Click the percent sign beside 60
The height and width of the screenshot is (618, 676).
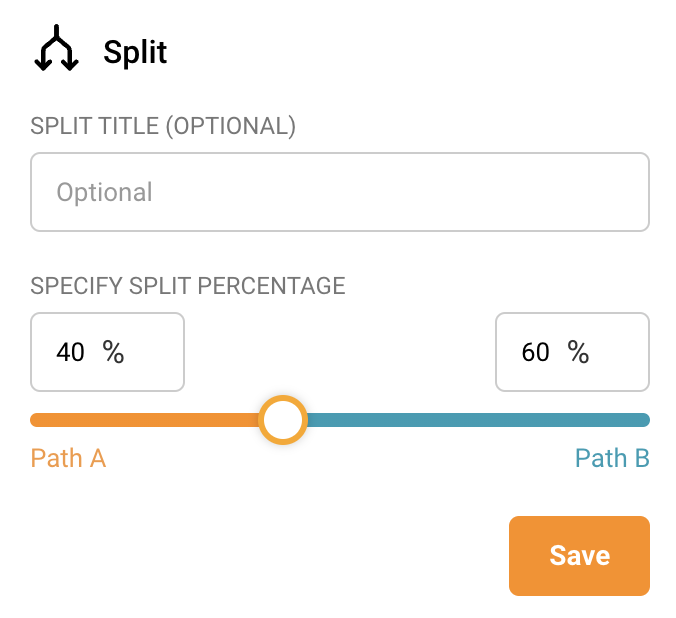(578, 352)
